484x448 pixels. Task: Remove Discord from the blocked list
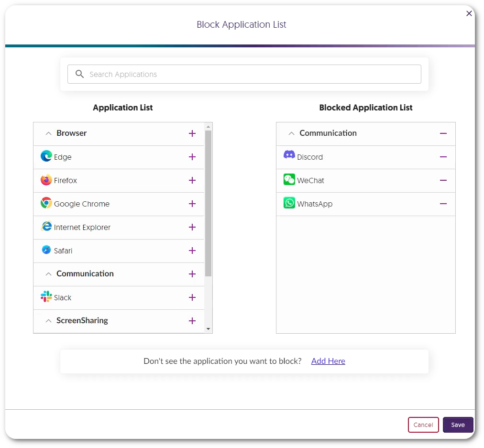click(443, 157)
